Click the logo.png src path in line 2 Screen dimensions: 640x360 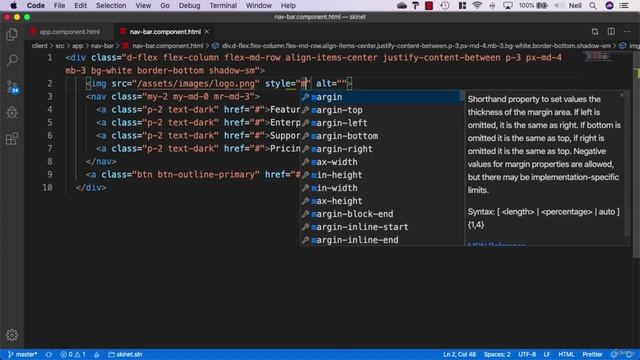[x=196, y=84]
